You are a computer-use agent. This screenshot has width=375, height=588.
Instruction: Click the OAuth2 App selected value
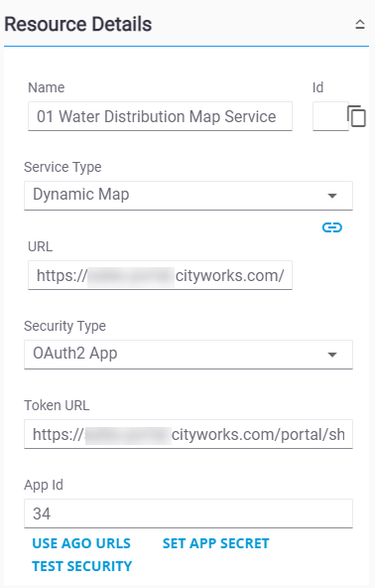(x=75, y=354)
